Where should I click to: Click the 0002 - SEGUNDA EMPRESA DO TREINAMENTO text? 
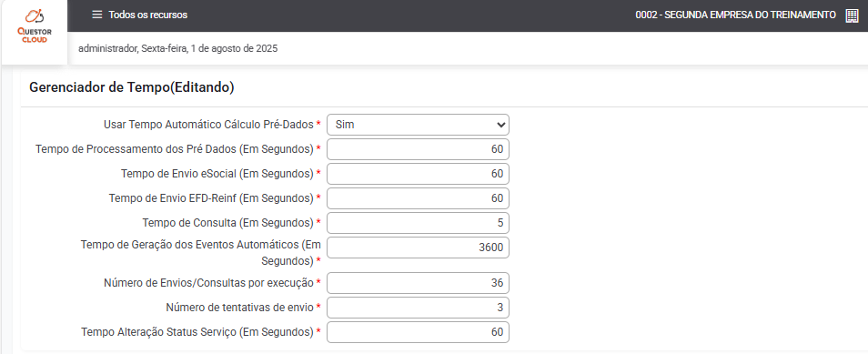click(x=736, y=15)
